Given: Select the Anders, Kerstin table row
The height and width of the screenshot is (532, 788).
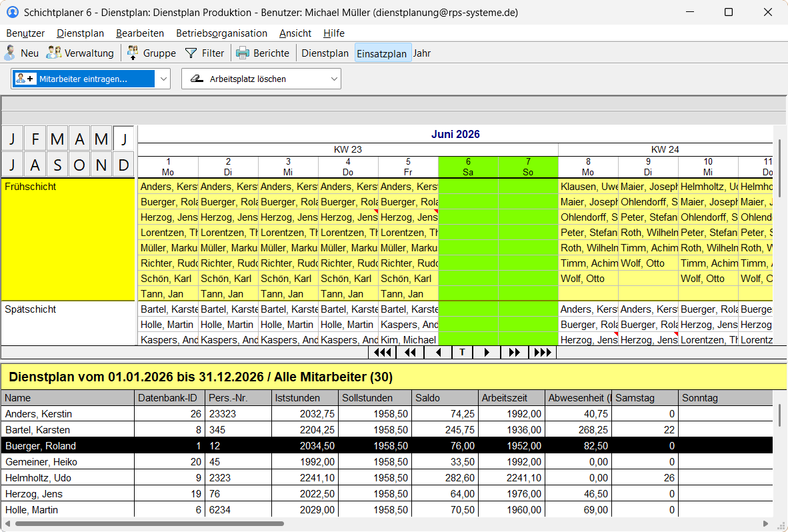Looking at the screenshot, I should [387, 414].
